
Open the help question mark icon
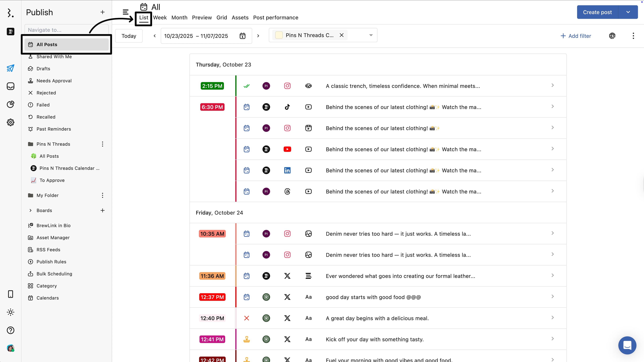click(11, 330)
